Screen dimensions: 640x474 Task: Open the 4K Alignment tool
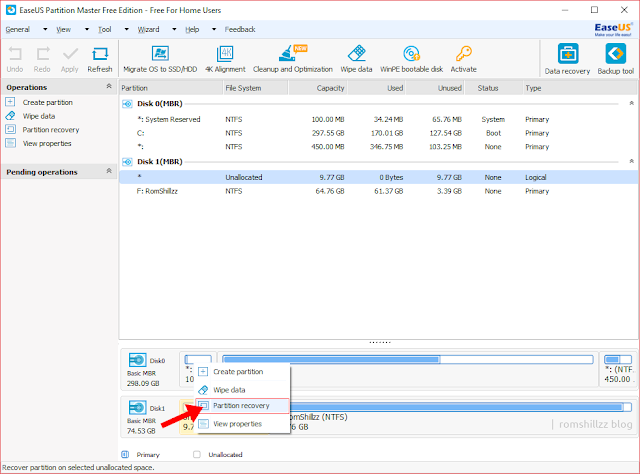point(225,59)
